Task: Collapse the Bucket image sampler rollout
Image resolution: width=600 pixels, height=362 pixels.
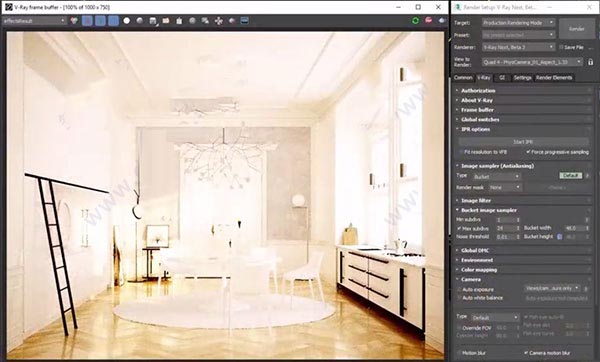Action: pyautogui.click(x=523, y=210)
